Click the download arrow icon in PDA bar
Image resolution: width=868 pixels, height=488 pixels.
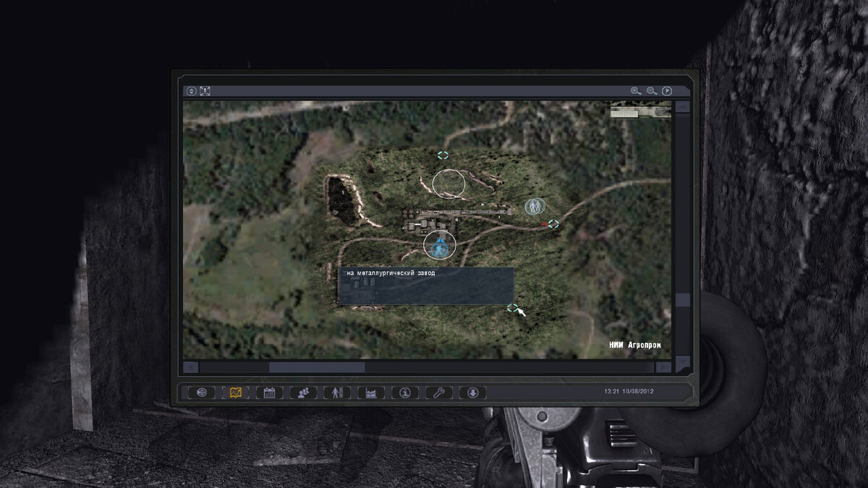point(472,393)
